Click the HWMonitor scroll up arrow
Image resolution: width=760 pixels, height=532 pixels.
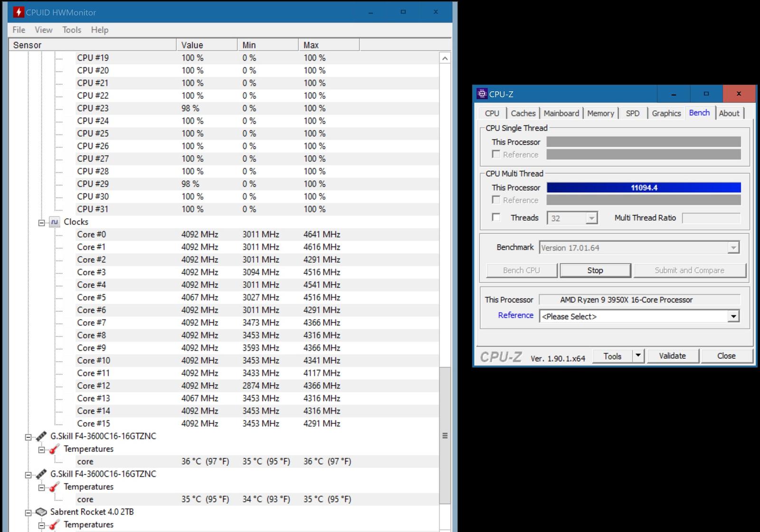pyautogui.click(x=445, y=58)
